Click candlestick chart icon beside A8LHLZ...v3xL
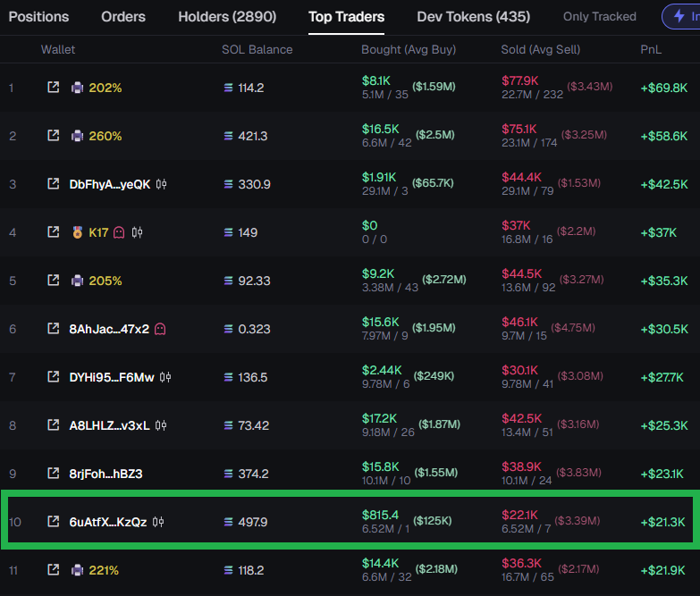The width and height of the screenshot is (700, 596). pyautogui.click(x=161, y=425)
